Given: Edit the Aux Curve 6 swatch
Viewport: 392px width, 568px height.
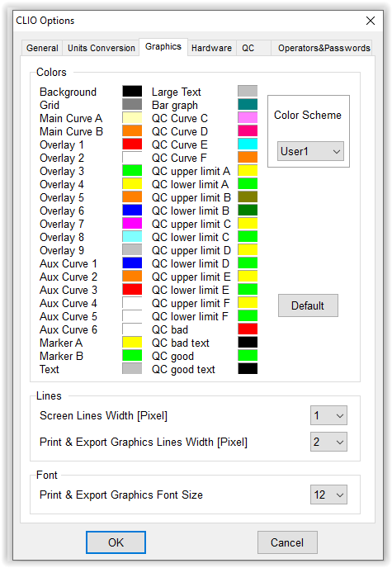Looking at the screenshot, I should tap(132, 329).
